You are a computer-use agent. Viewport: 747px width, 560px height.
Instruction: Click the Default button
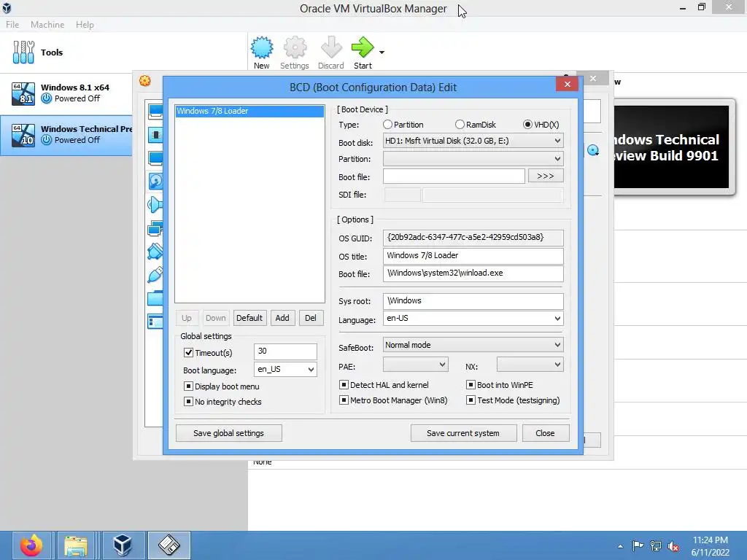[249, 318]
